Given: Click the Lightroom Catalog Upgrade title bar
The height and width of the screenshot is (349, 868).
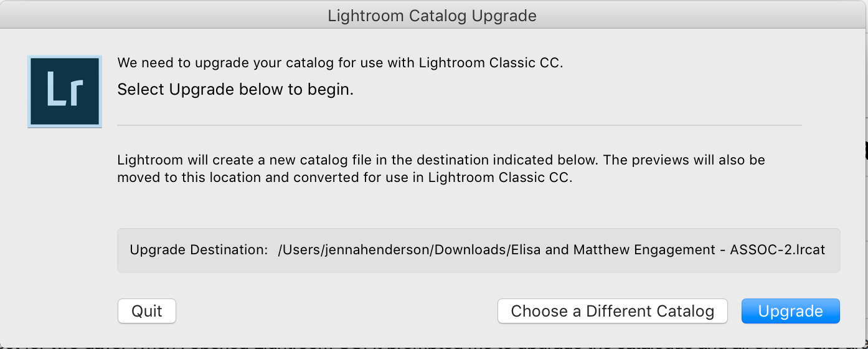Looking at the screenshot, I should pos(432,16).
